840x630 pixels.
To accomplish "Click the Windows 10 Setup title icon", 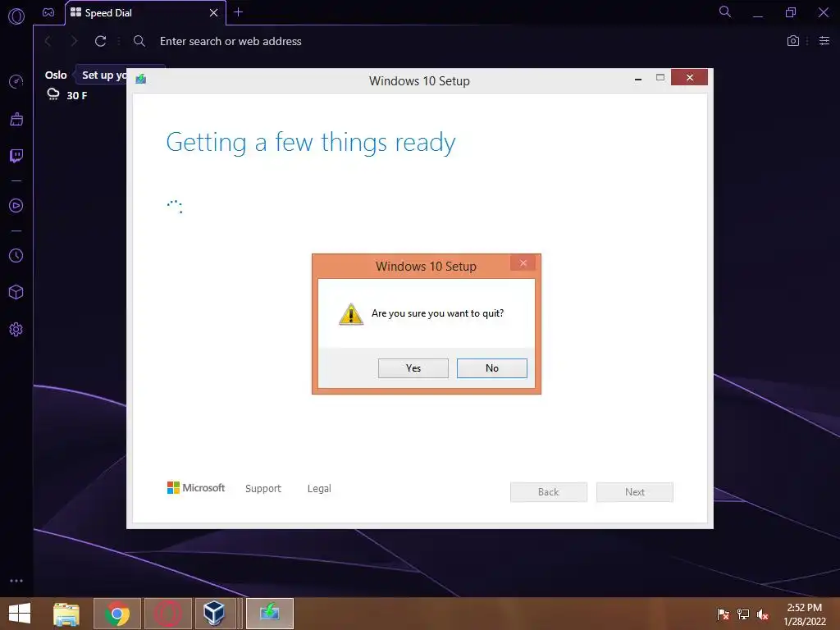I will coord(141,80).
